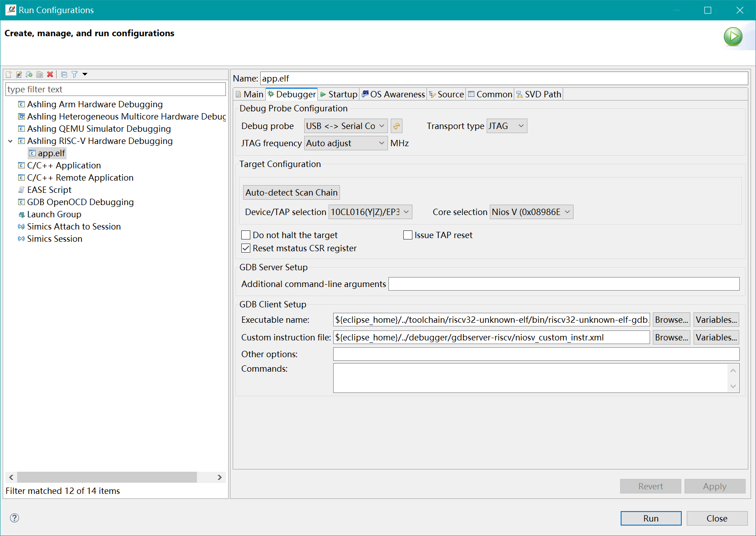Click into the Executable name field
This screenshot has width=756, height=536.
pyautogui.click(x=492, y=320)
